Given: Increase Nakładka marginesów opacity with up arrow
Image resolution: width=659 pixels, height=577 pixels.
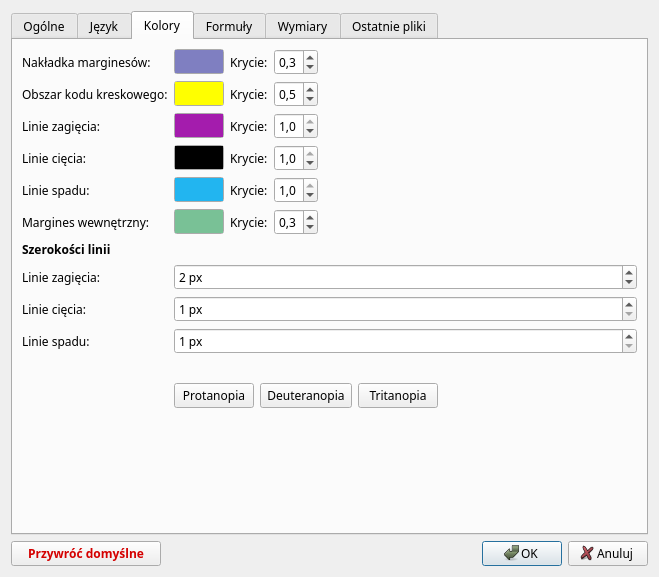Looking at the screenshot, I should (310, 58).
